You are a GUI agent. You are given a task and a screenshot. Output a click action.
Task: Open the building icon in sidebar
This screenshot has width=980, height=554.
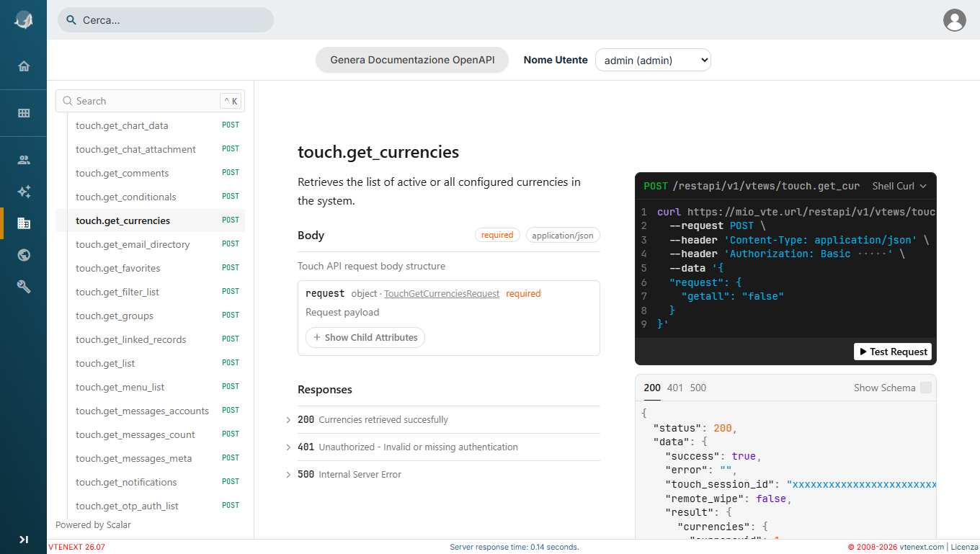[x=24, y=223]
